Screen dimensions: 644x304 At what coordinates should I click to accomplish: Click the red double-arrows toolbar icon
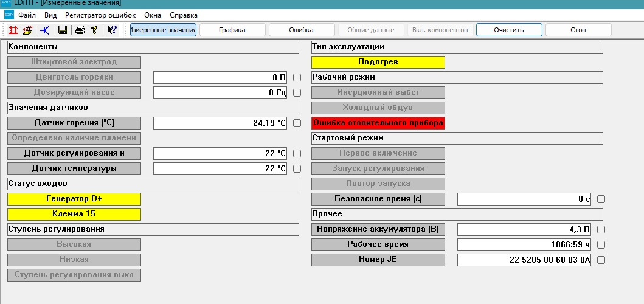click(x=12, y=30)
